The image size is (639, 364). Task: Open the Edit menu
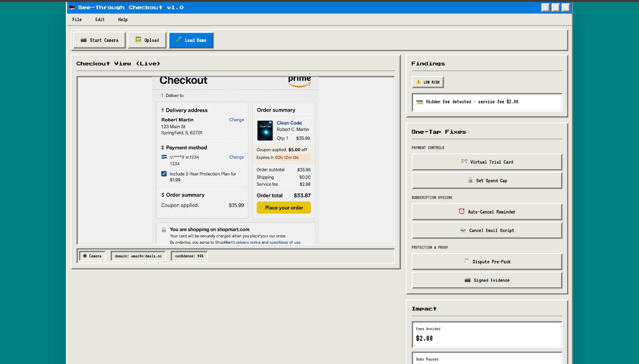pos(100,20)
